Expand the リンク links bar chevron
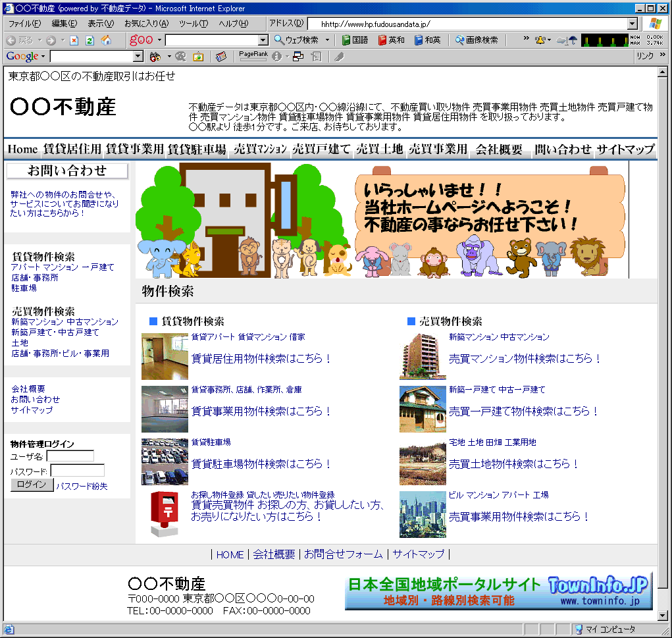 point(663,55)
